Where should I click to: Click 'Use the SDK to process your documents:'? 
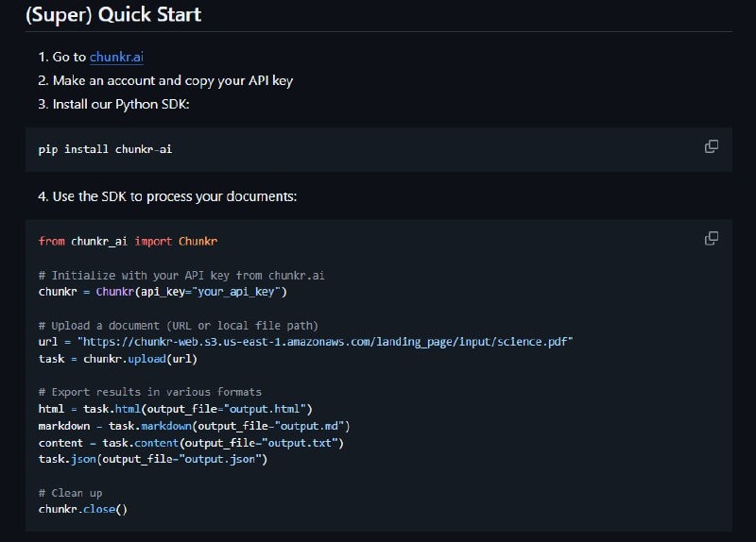coord(175,196)
